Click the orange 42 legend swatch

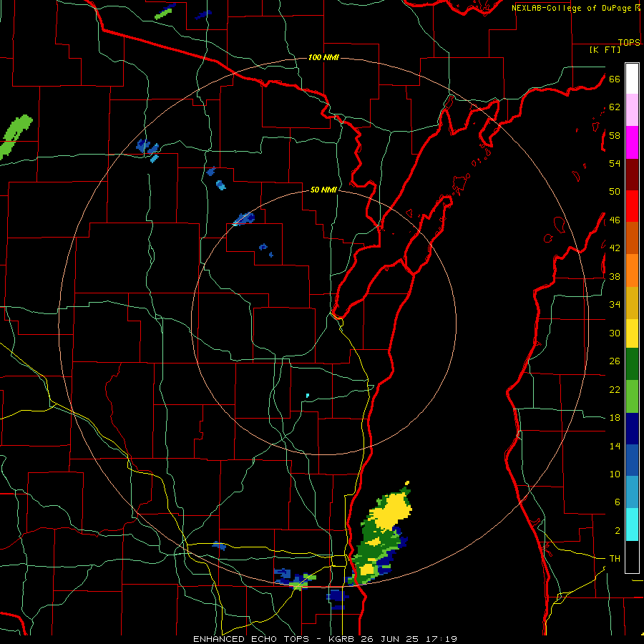coord(632,270)
